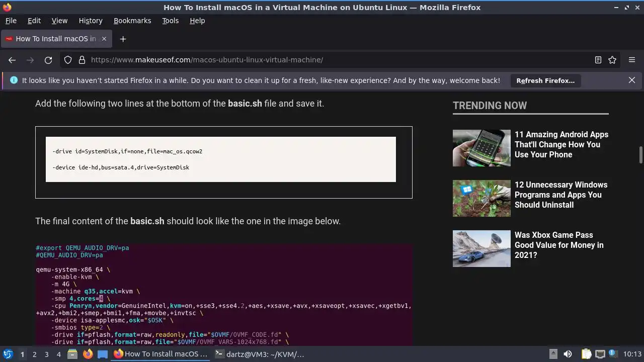This screenshot has height=362, width=644.
Task: Open the 11 Amazing Android Apps article link
Action: pos(561,144)
